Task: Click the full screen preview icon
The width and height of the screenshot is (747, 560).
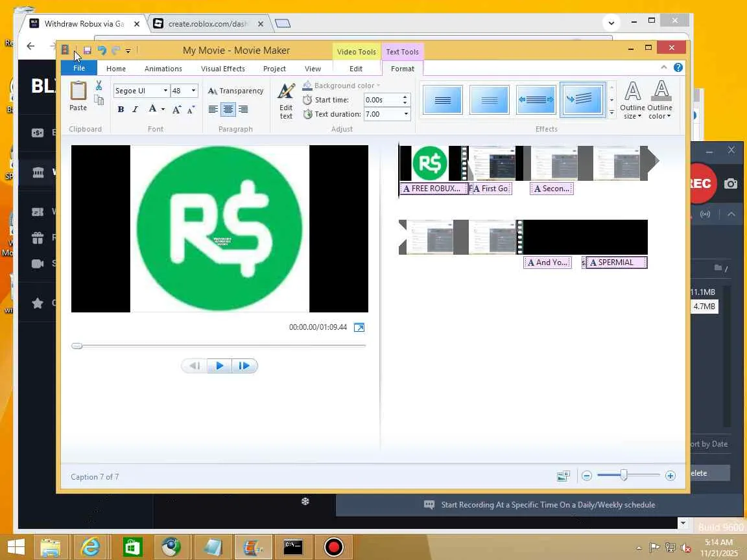Action: (x=359, y=327)
